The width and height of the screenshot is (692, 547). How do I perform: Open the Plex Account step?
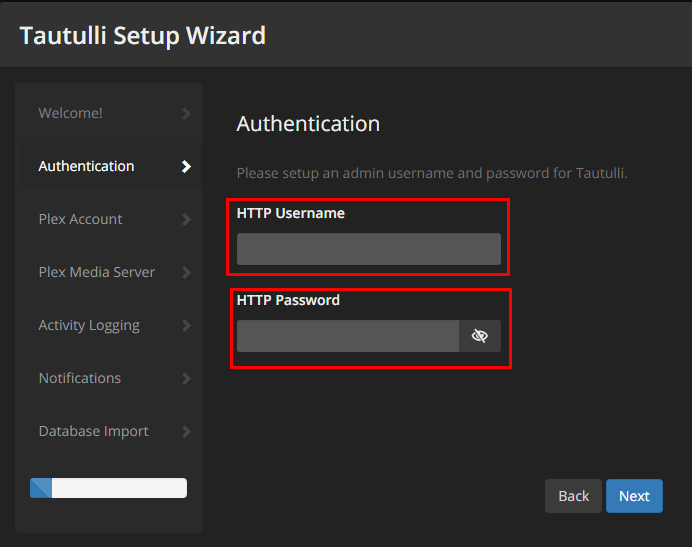click(x=109, y=219)
